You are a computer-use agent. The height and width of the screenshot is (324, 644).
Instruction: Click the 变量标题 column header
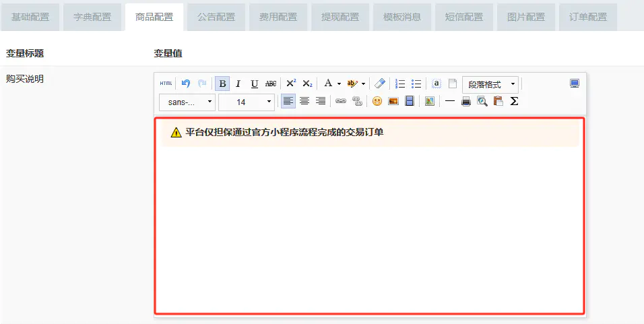click(25, 53)
